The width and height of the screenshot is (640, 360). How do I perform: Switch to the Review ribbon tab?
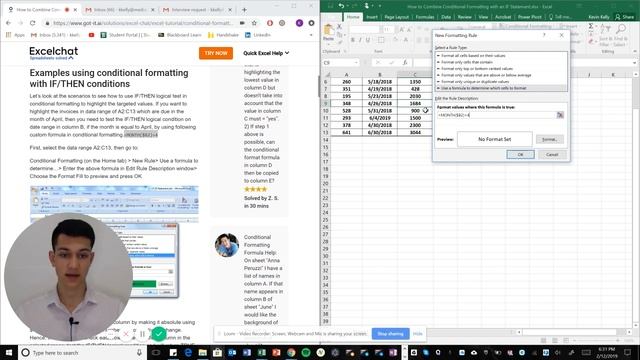[x=464, y=17]
